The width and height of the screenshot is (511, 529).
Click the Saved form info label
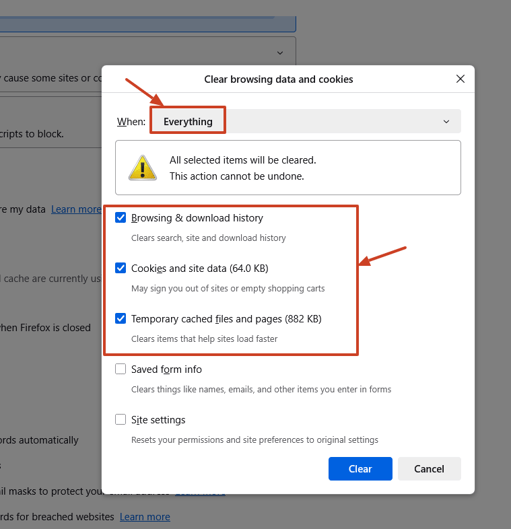click(166, 369)
